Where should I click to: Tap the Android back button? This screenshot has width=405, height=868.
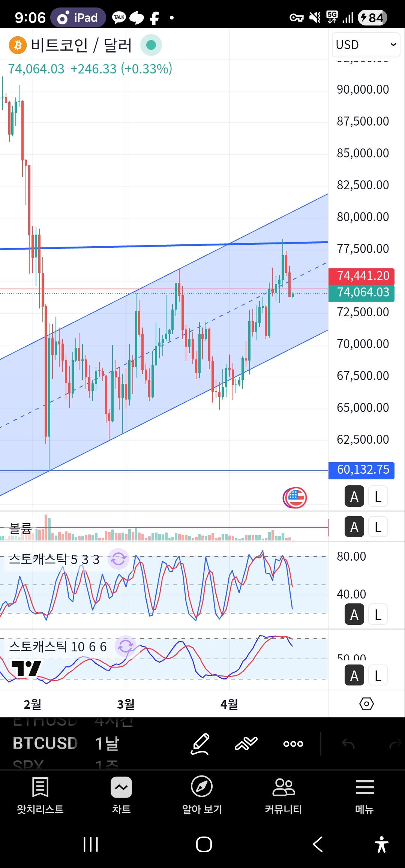(318, 844)
